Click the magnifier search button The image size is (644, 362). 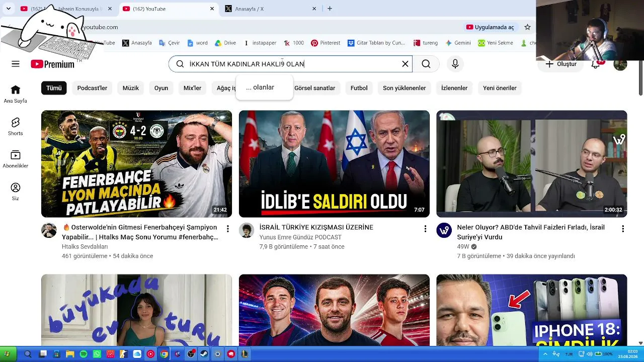click(x=426, y=64)
